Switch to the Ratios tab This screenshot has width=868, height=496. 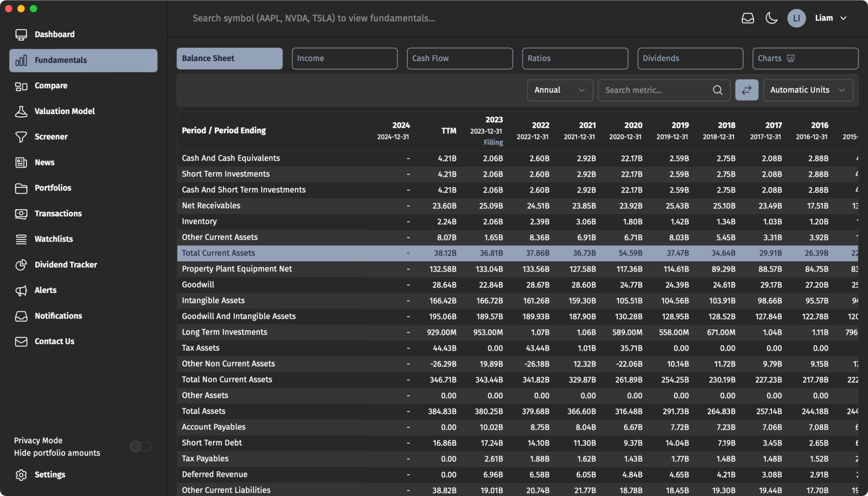tap(575, 59)
